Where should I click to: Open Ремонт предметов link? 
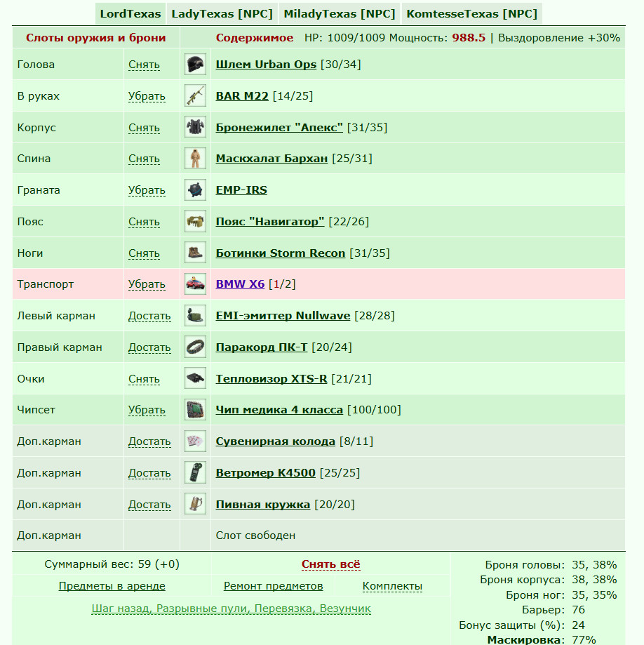point(273,586)
